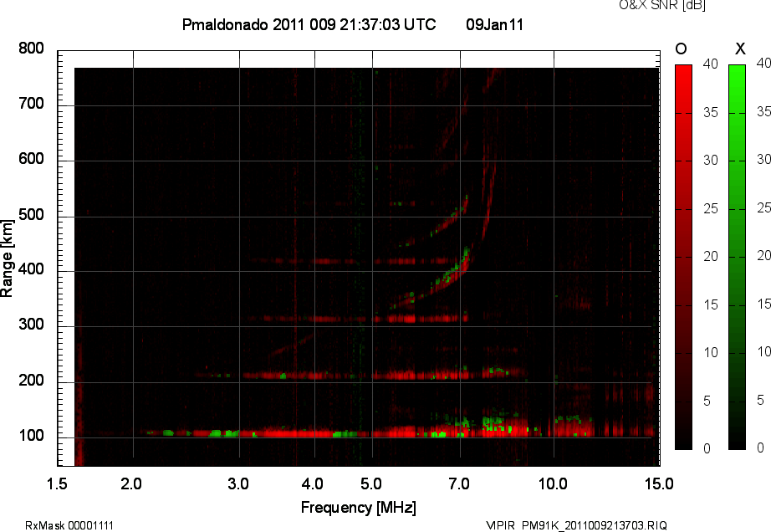Click the 'RxMask 00001111' footer text

[69, 525]
